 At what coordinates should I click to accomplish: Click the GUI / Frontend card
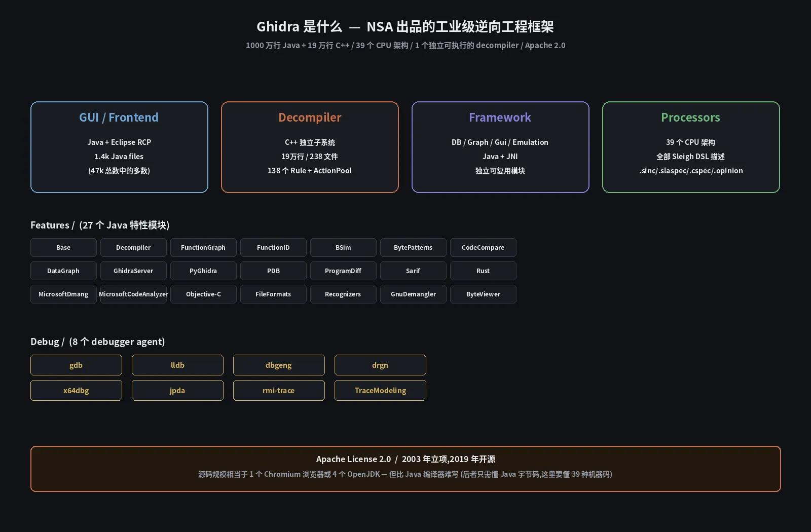119,147
